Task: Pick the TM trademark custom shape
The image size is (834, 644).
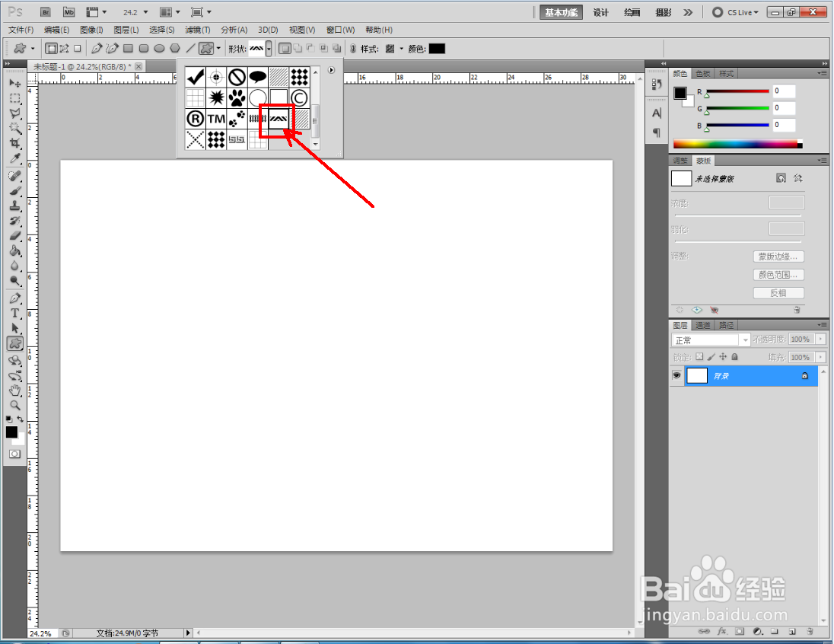Action: point(216,119)
